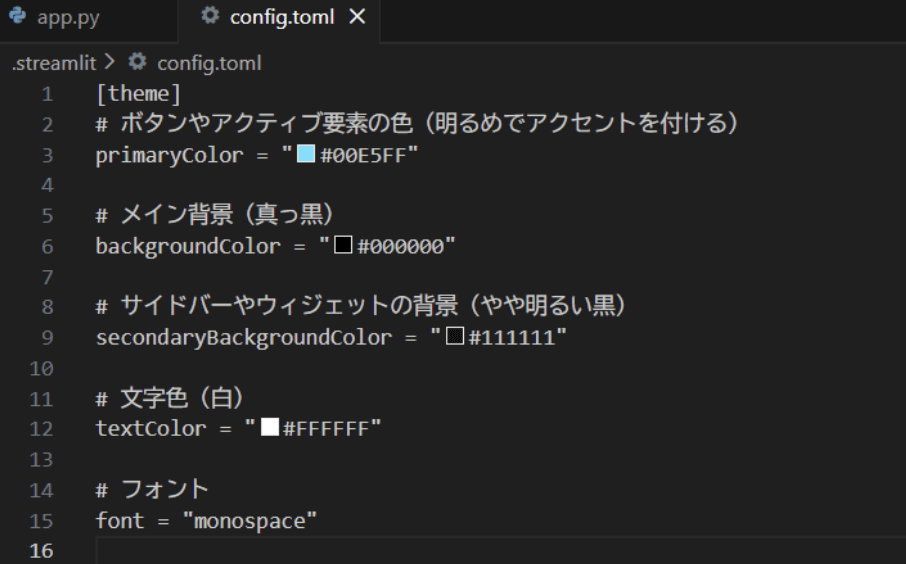Close the config.toml tab
906x564 pixels.
point(358,17)
